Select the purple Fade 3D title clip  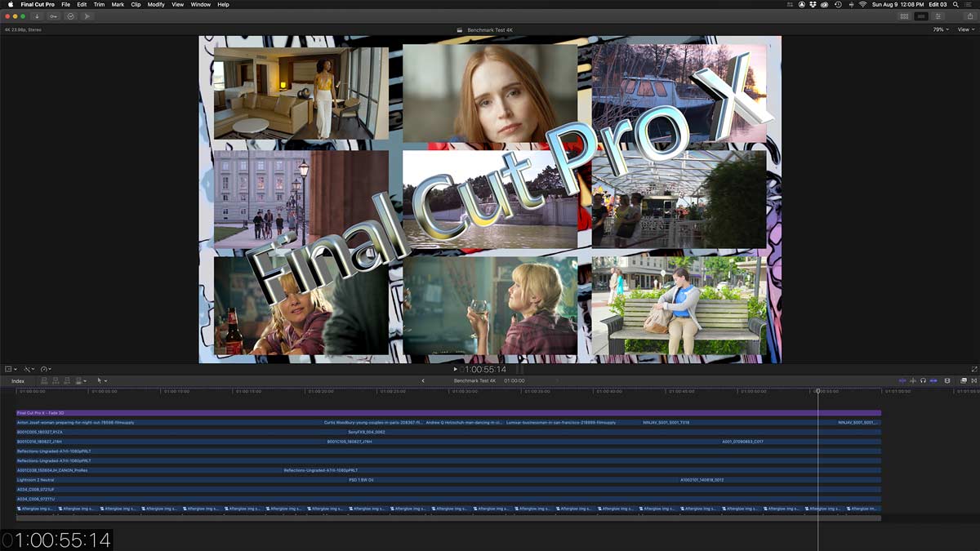tap(448, 413)
